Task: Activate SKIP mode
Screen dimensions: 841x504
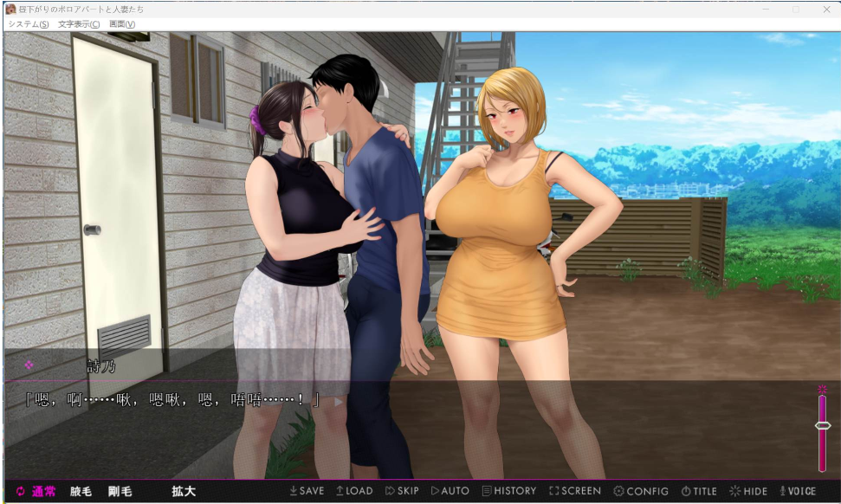Action: [402, 491]
